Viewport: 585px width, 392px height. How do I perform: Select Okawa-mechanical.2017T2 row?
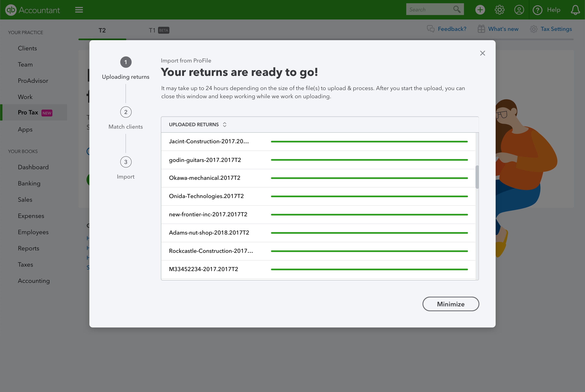[x=318, y=178]
